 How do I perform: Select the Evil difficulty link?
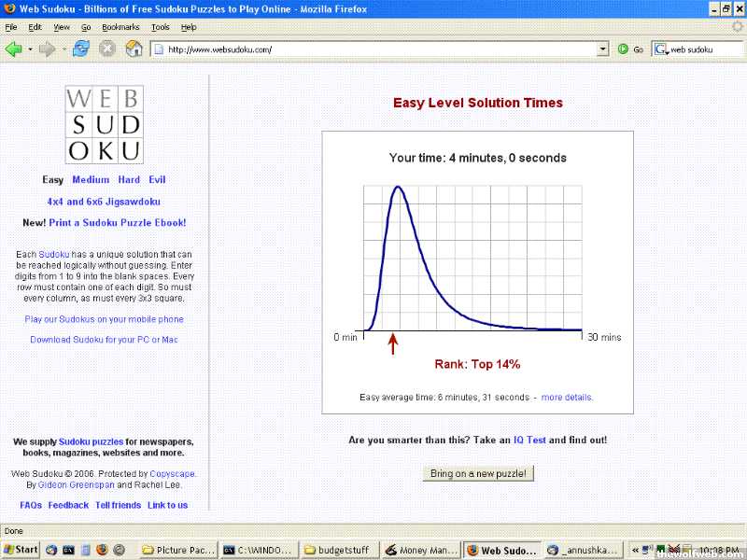156,179
